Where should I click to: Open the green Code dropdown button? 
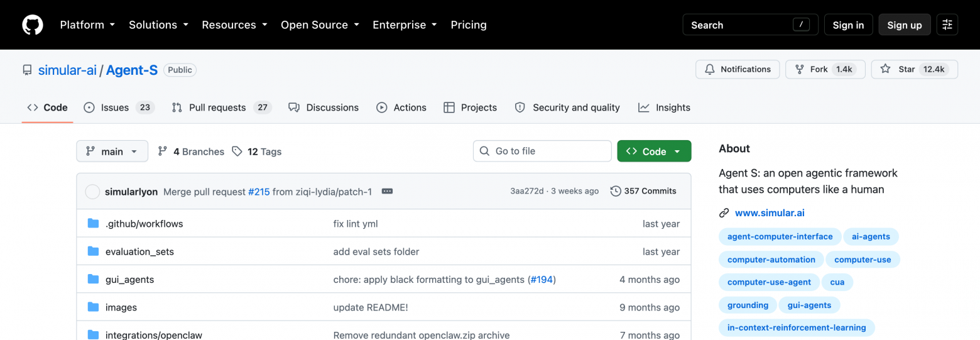pyautogui.click(x=654, y=151)
